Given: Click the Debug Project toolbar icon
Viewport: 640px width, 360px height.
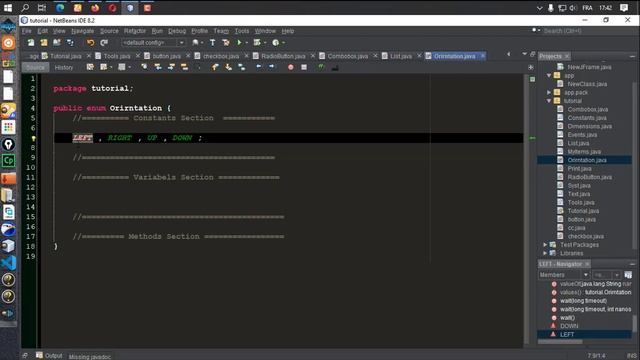Looking at the screenshot, I should click(257, 42).
